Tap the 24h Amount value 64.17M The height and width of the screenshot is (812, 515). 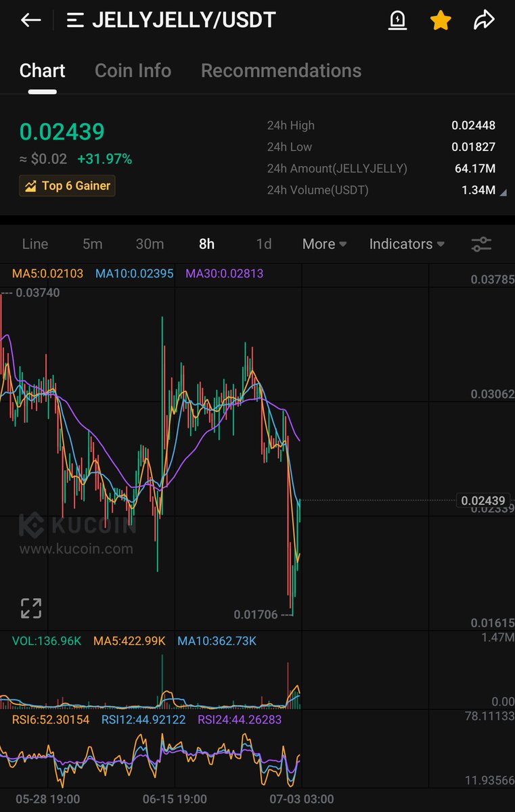coord(475,168)
